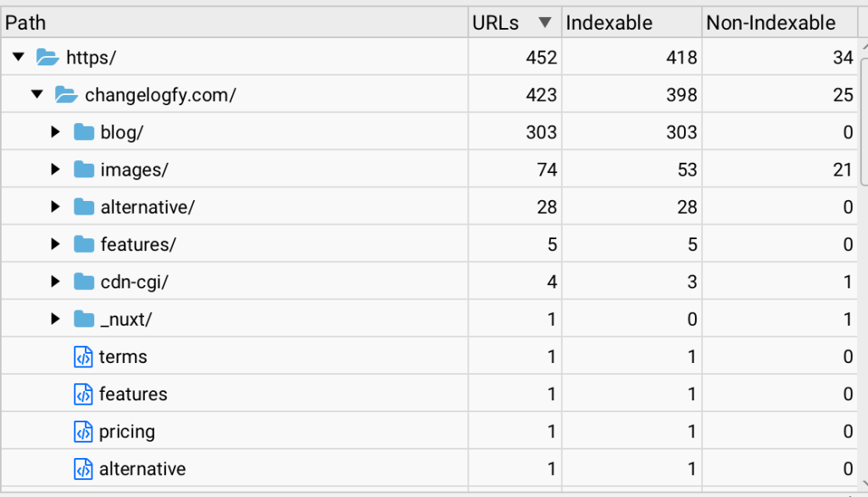Image resolution: width=868 pixels, height=497 pixels.
Task: Expand the features/ folder arrow
Action: coord(55,243)
